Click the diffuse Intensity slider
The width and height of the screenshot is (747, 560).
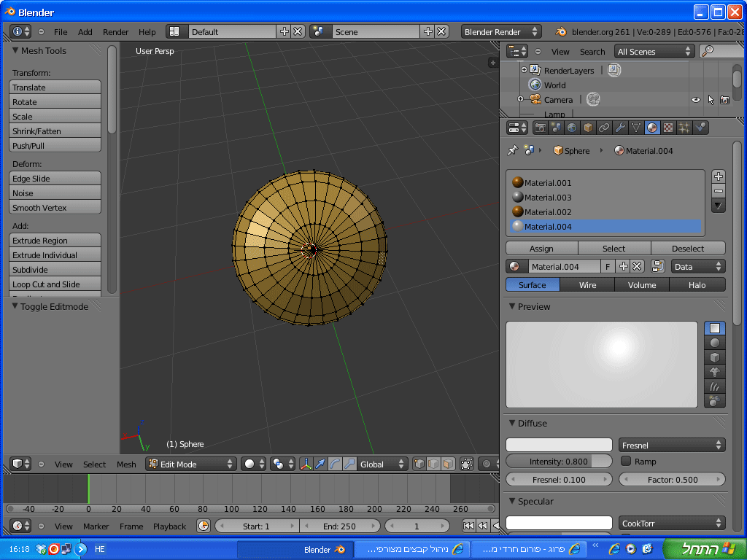tap(559, 462)
